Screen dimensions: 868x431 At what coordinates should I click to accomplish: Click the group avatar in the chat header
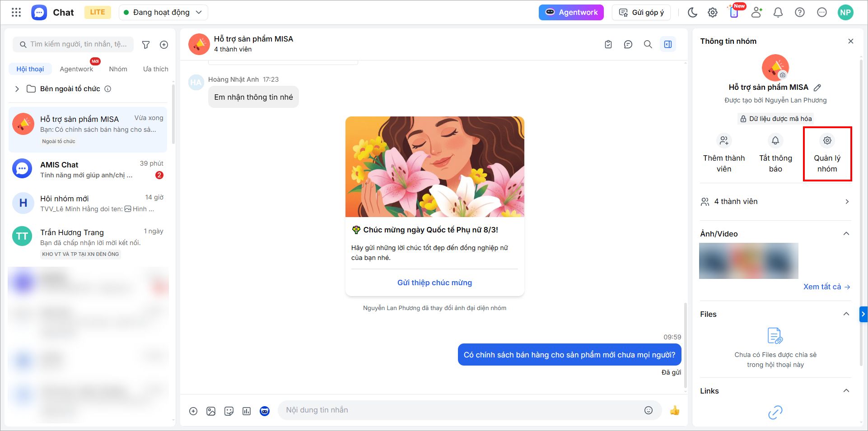coord(199,44)
